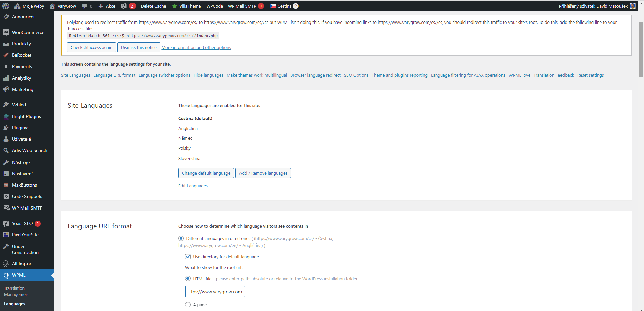The width and height of the screenshot is (644, 311).
Task: Click Delete Cache in admin bar
Action: 153,6
